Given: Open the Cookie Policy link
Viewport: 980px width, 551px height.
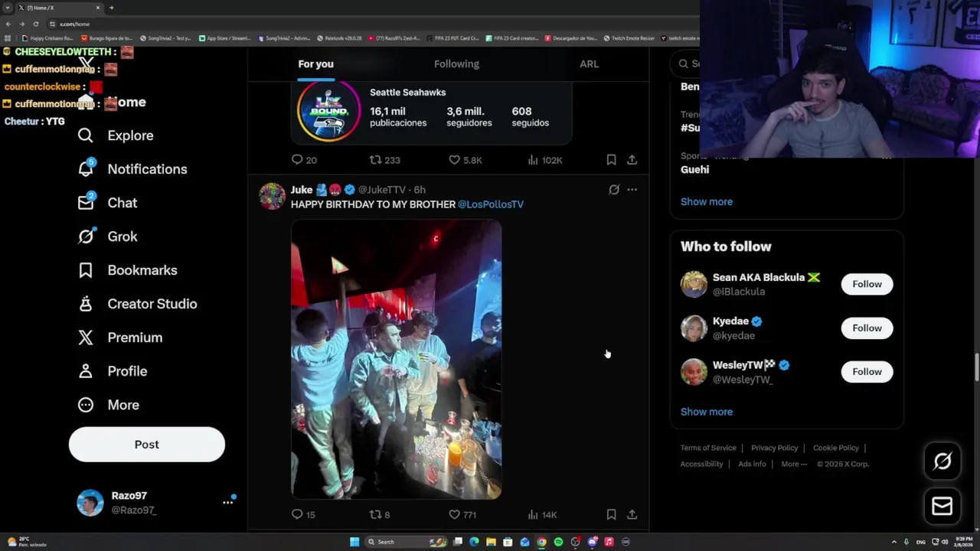Looking at the screenshot, I should coord(836,448).
